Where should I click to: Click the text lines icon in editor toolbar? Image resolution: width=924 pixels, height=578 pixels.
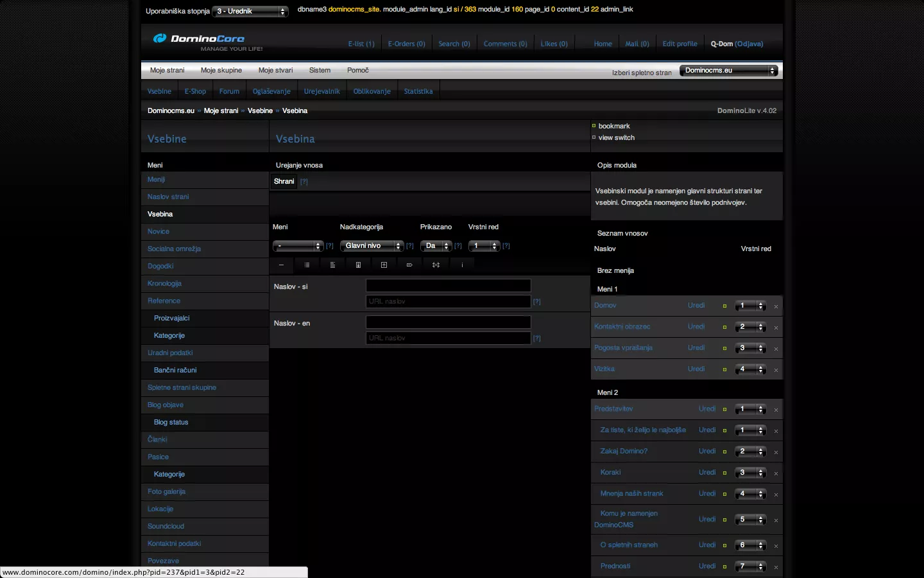[x=332, y=265]
